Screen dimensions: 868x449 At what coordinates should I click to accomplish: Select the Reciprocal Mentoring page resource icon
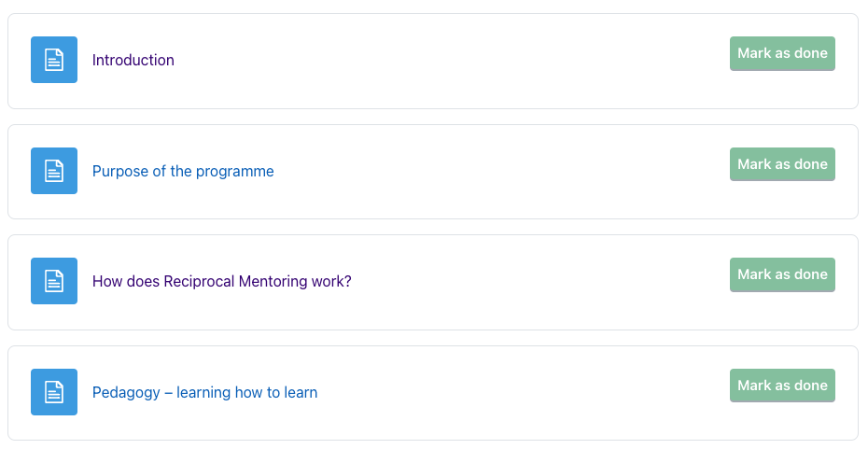click(x=54, y=281)
